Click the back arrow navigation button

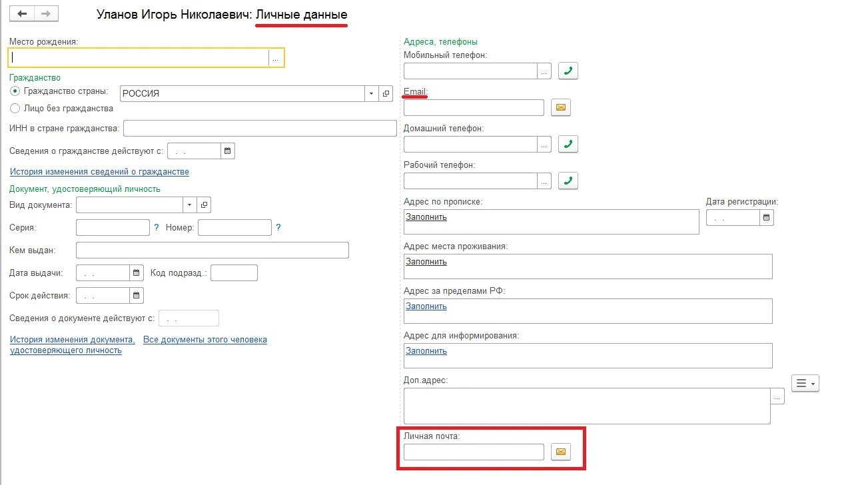(x=22, y=13)
